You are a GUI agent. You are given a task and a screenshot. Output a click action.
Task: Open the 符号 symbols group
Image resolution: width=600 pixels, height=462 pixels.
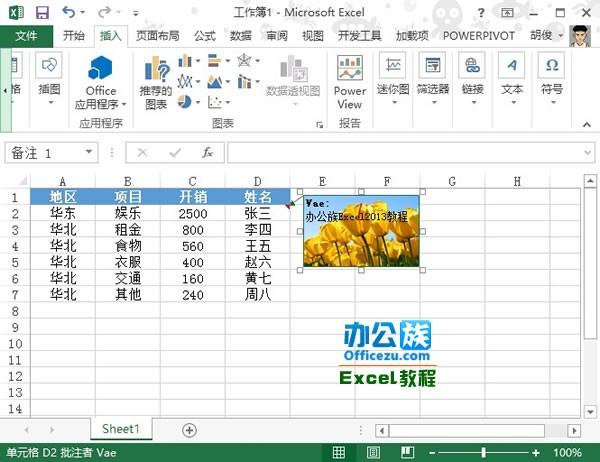pos(552,79)
